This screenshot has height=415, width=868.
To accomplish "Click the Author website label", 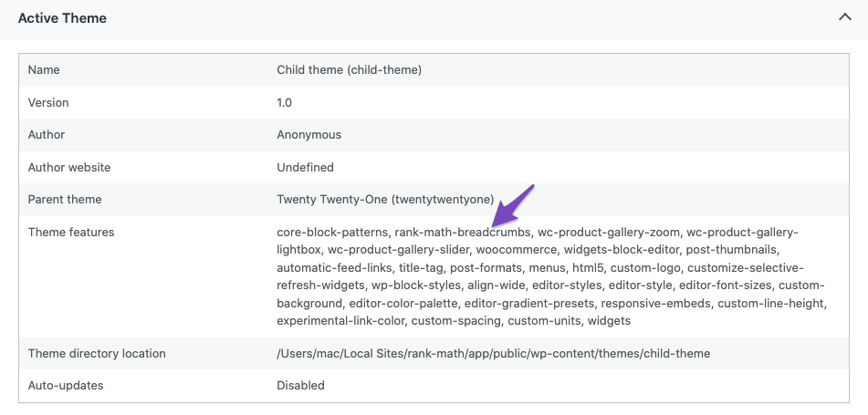I will tap(69, 167).
